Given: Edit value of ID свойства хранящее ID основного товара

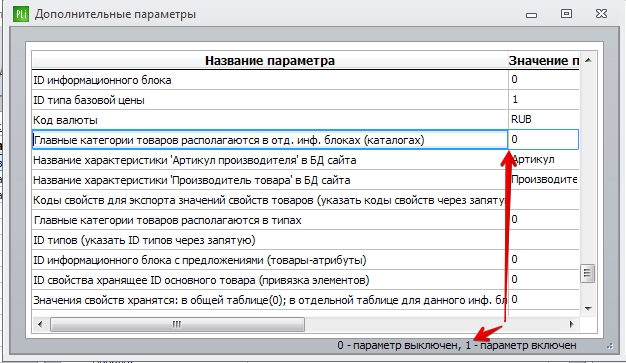Looking at the screenshot, I should click(x=543, y=280).
